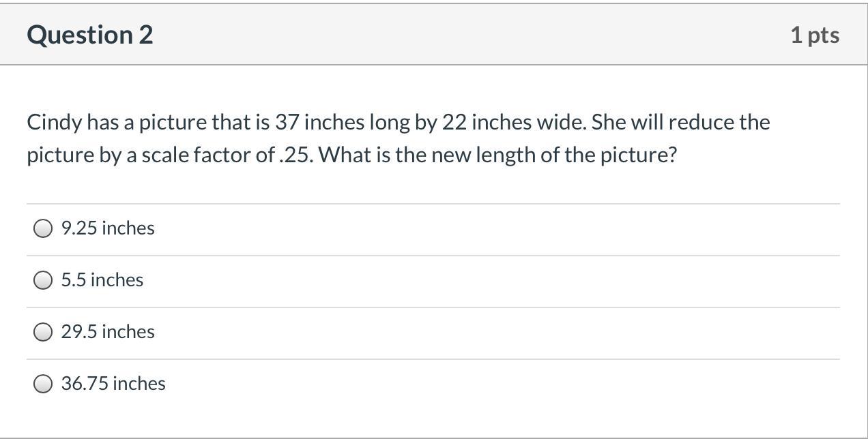
Task: Click the "29.5 inches" answer label
Action: (x=108, y=332)
